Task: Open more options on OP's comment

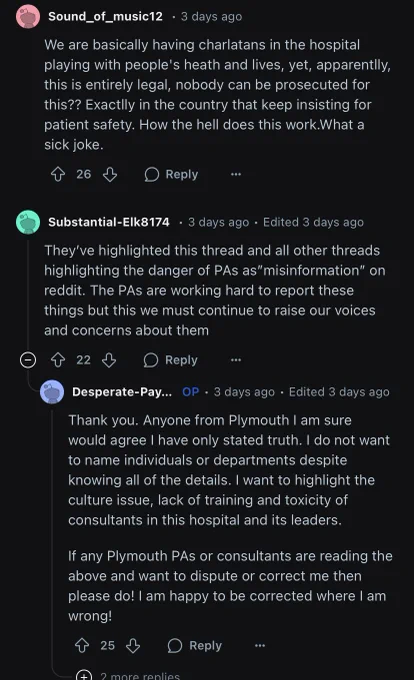Action: 260,645
